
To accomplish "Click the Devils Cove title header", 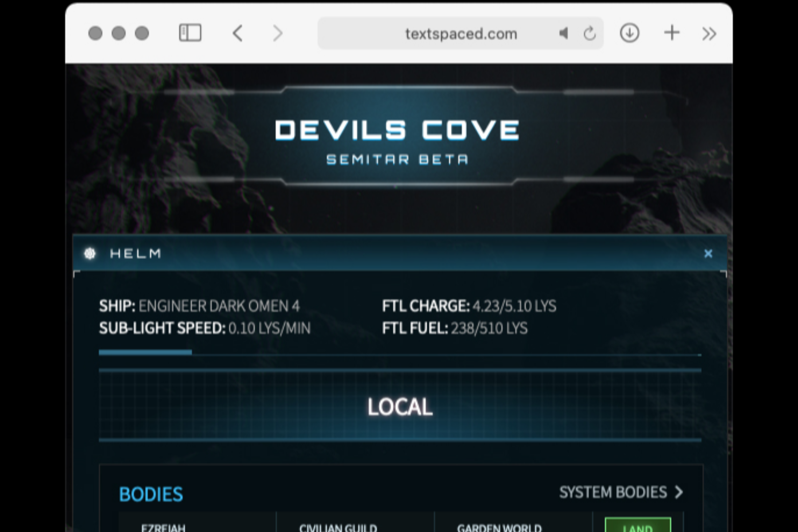I will [x=397, y=131].
